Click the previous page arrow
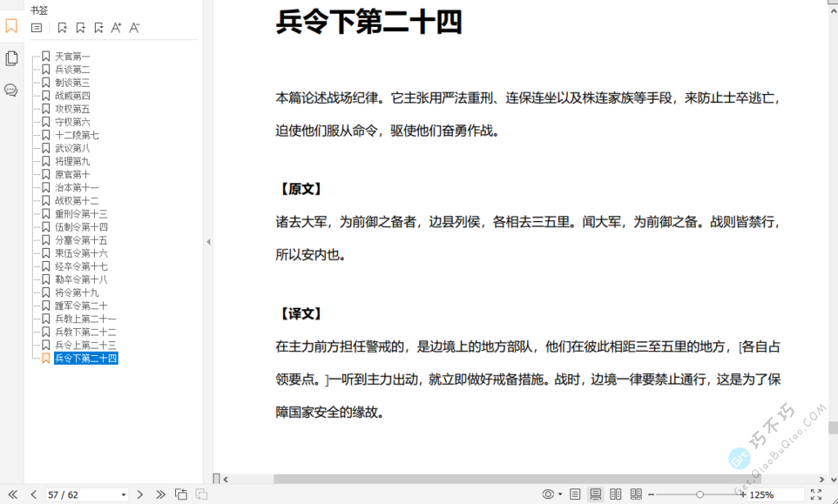This screenshot has height=504, width=838. pos(34,494)
